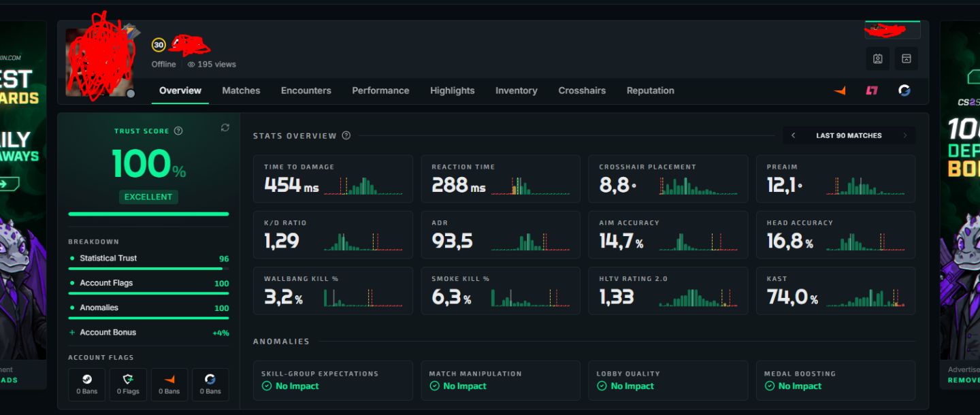Open the Last 90 Matches selector
Viewport: 980px width, 415px height.
point(849,135)
